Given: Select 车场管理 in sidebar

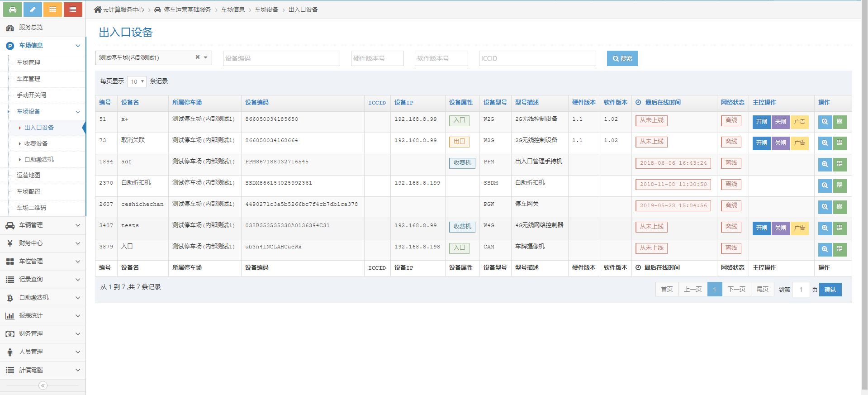Looking at the screenshot, I should click(28, 62).
